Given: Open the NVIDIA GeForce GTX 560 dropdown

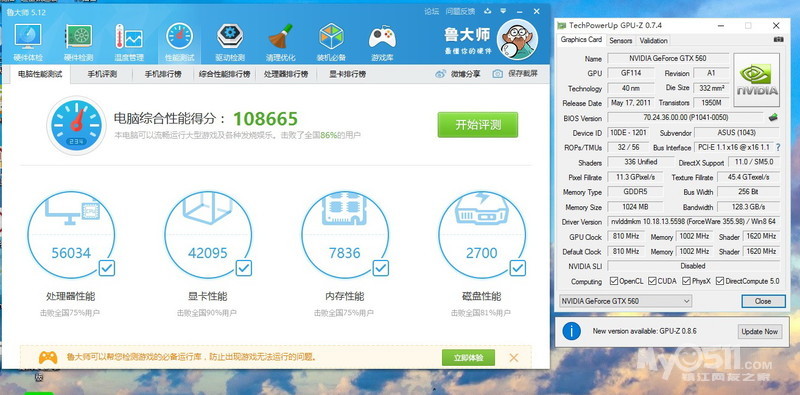Looking at the screenshot, I should tap(626, 301).
